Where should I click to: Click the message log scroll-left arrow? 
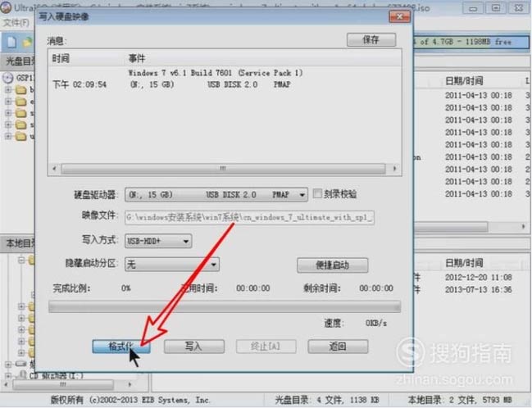54,168
